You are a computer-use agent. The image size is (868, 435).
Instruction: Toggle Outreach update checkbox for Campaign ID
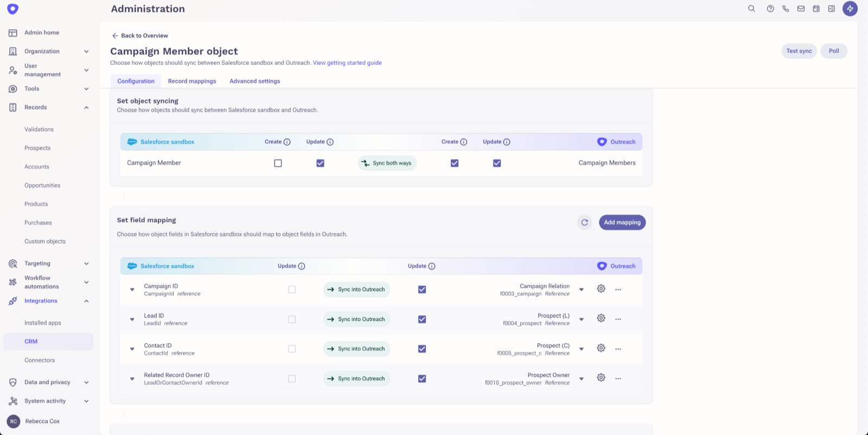coord(422,289)
